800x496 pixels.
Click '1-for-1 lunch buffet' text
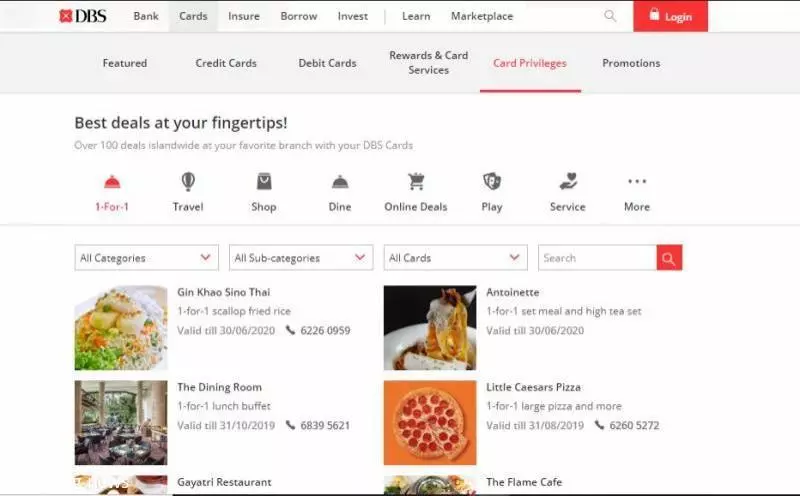[x=224, y=406]
